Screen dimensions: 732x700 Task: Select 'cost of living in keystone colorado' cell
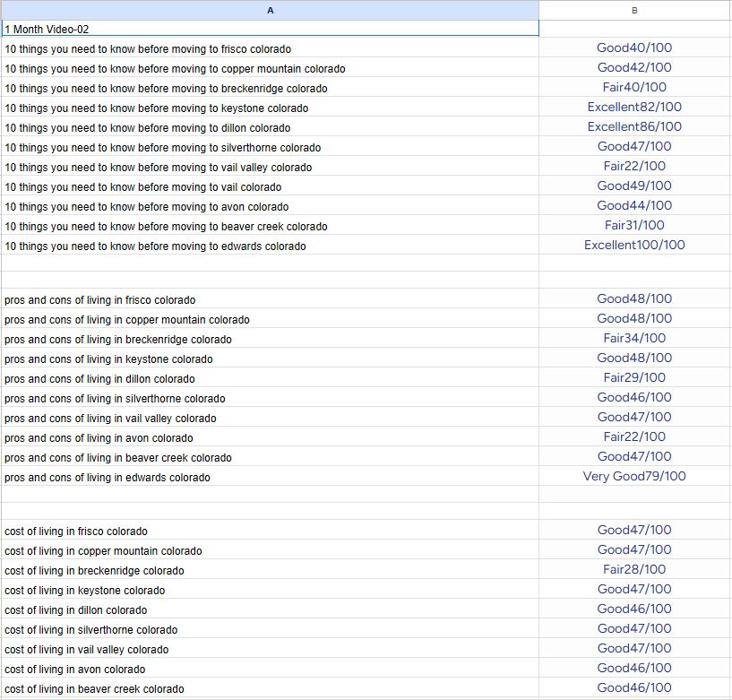(85, 591)
